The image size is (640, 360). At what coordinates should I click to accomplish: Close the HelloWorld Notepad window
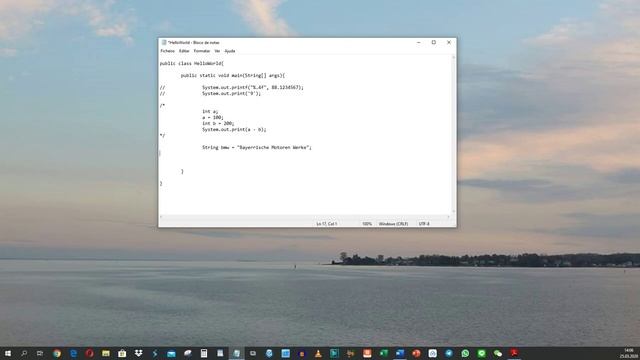pos(449,42)
